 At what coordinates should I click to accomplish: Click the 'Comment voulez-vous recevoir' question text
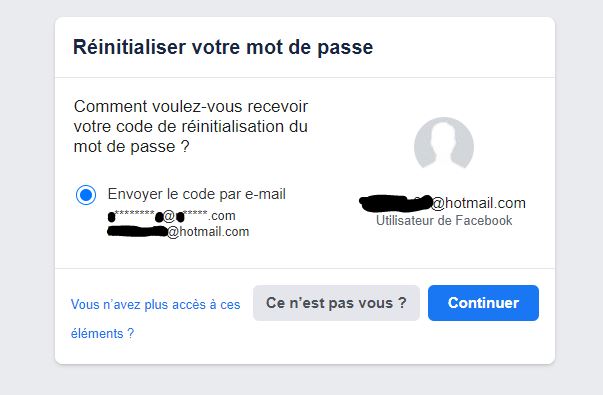[x=191, y=126]
